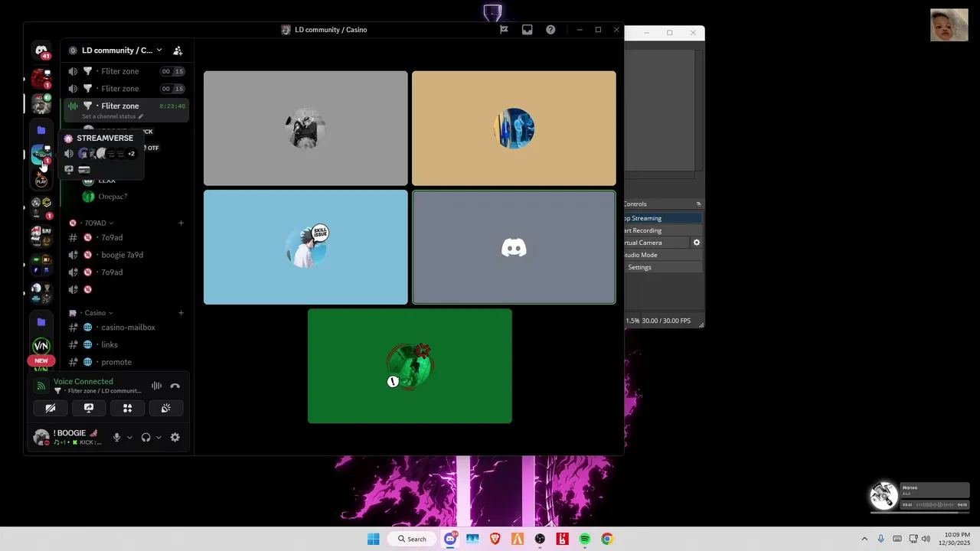Image resolution: width=980 pixels, height=551 pixels.
Task: Open the activities launcher icon
Action: pos(128,409)
